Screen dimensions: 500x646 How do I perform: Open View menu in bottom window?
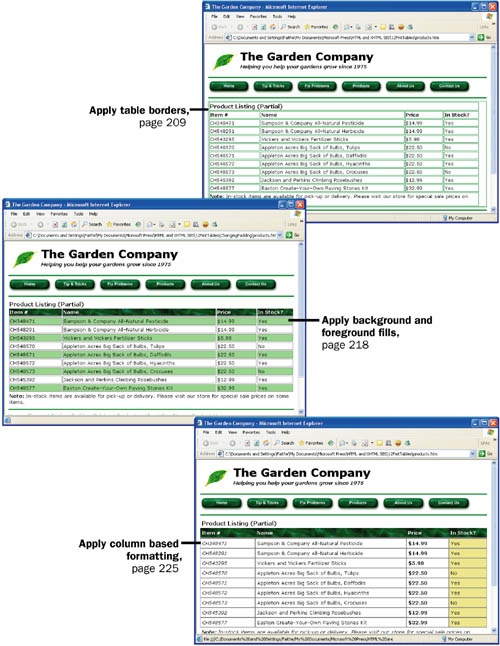pos(233,433)
